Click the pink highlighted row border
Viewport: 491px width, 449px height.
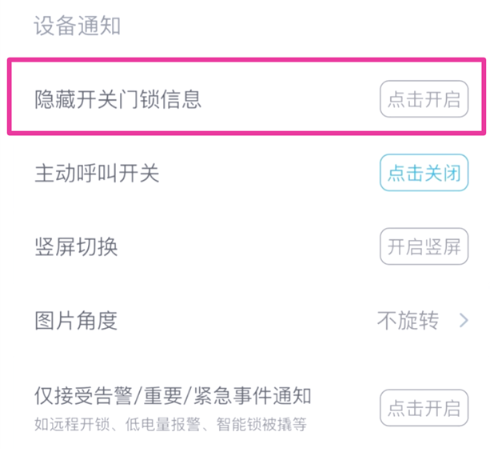click(x=246, y=60)
